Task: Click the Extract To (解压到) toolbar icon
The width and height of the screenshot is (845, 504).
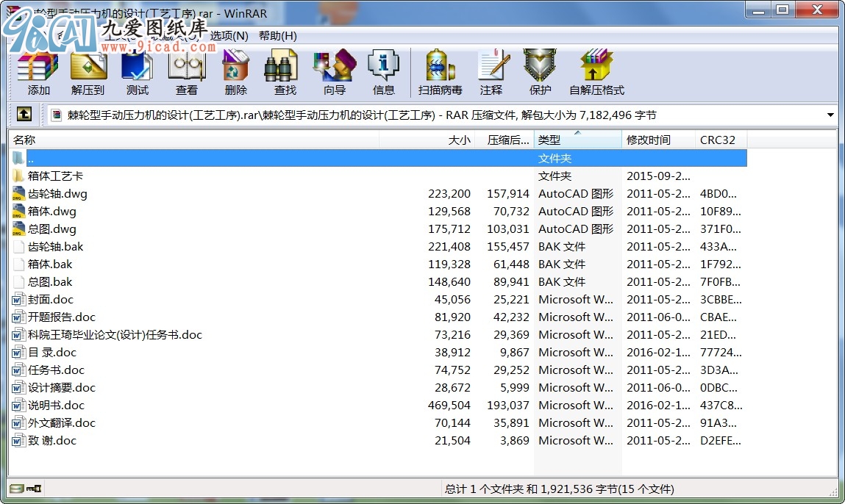Action: [x=88, y=73]
